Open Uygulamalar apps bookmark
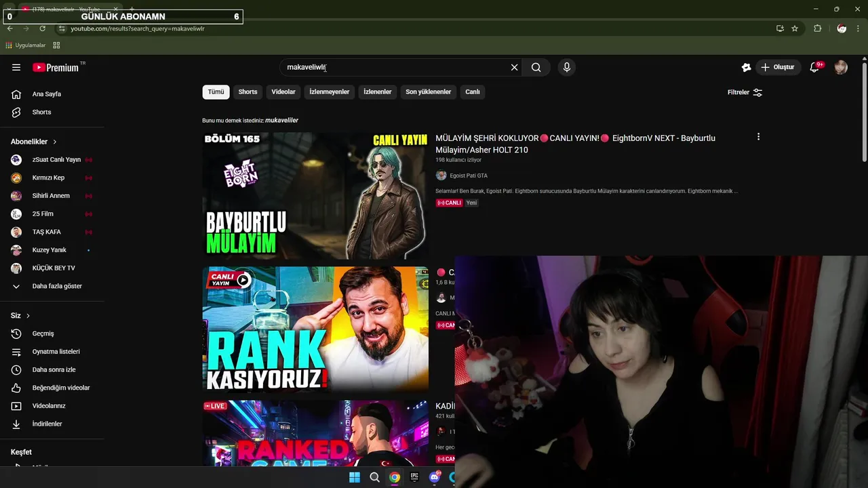The image size is (868, 488). pos(25,45)
